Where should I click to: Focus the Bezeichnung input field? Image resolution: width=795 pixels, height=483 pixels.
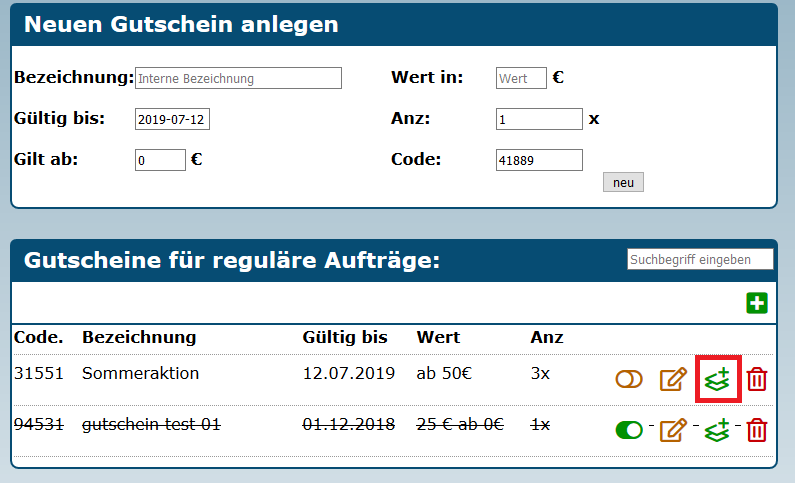click(238, 78)
